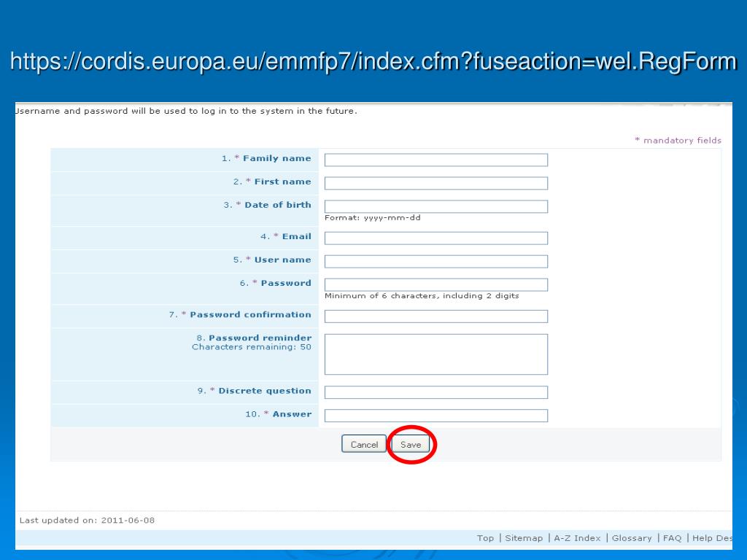Click the 'Email' label
This screenshot has width=747, height=560.
[x=296, y=236]
